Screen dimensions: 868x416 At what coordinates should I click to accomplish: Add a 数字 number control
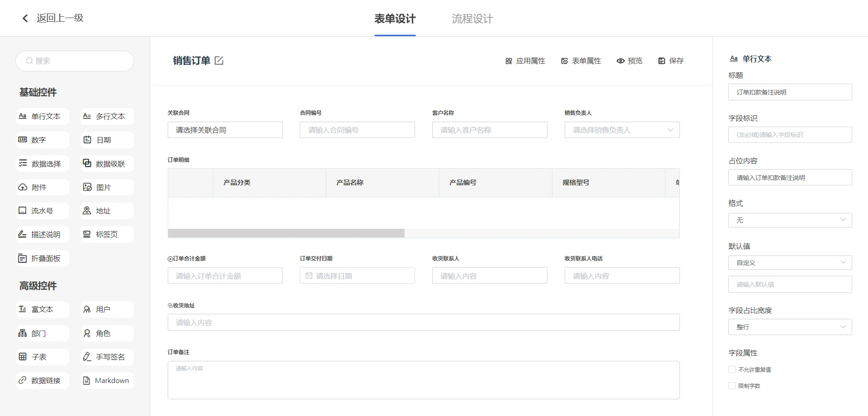point(42,140)
